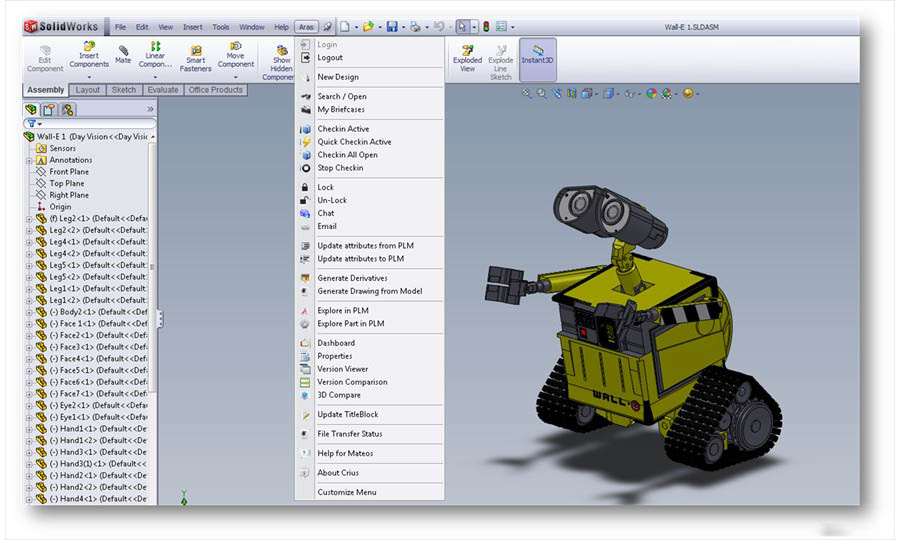Select Lock in the Aras menu
This screenshot has width=900, height=540.
click(325, 187)
